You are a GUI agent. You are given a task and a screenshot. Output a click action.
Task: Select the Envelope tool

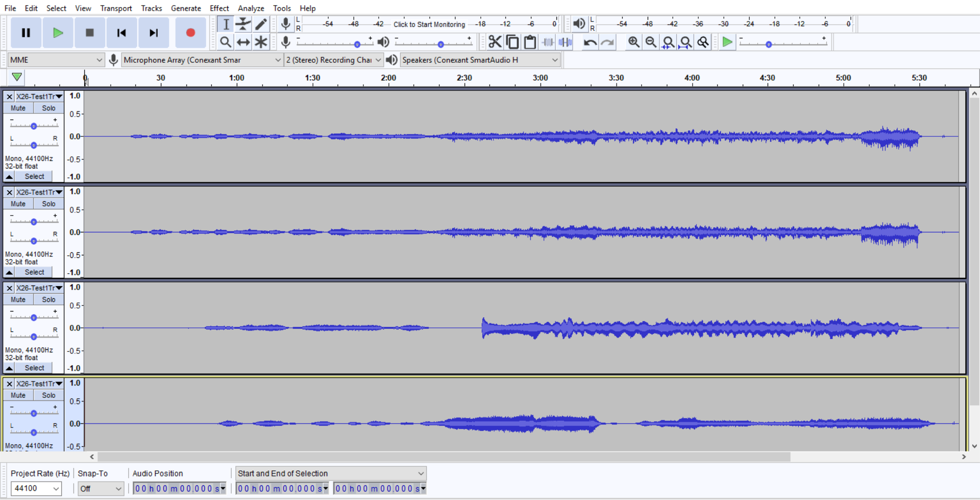pyautogui.click(x=243, y=24)
